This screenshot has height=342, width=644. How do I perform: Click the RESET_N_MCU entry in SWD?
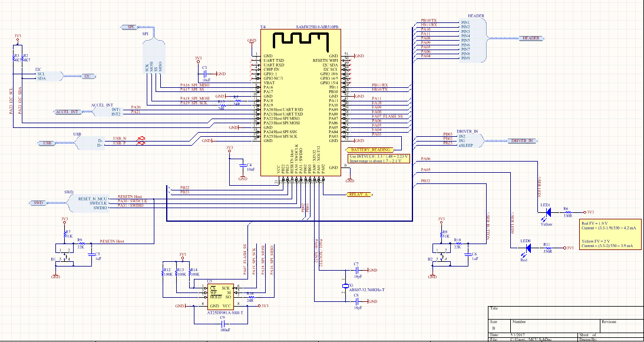93,199
